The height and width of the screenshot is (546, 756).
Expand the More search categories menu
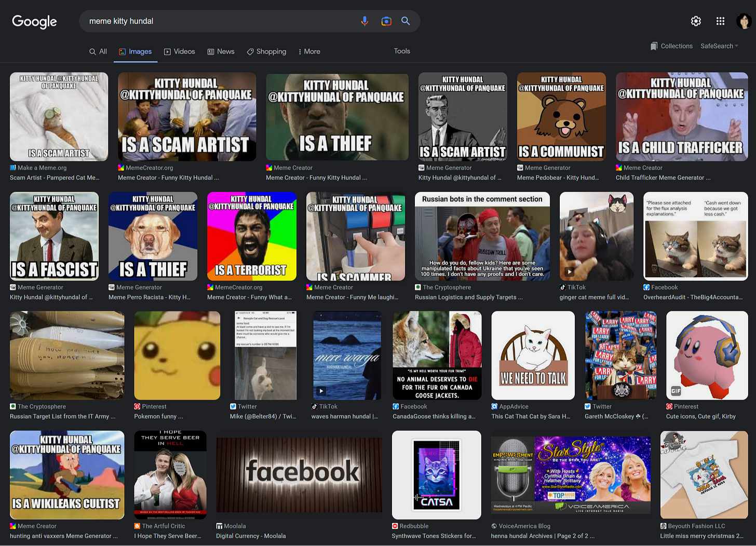pyautogui.click(x=309, y=51)
